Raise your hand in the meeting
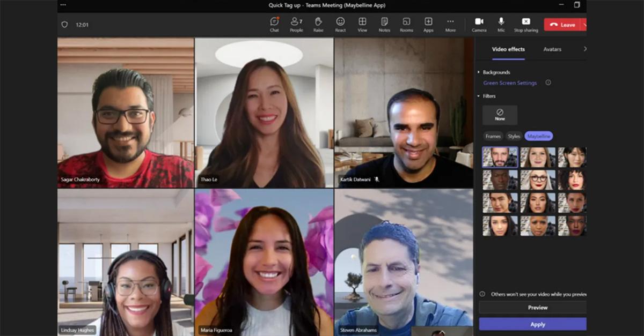644x336 pixels. point(318,24)
